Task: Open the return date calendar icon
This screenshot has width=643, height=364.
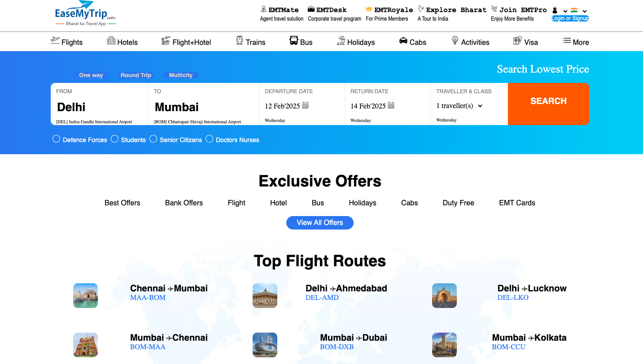Action: pos(391,105)
